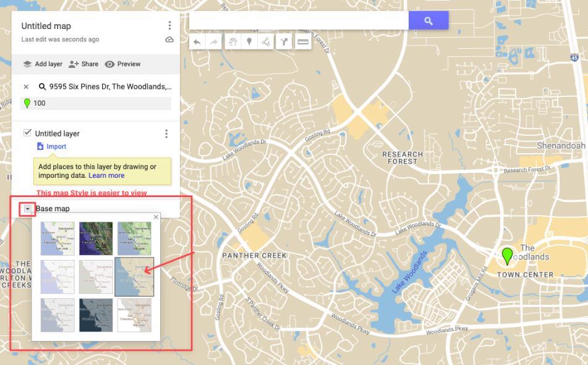
Task: Click the Base map label
Action: click(x=53, y=209)
